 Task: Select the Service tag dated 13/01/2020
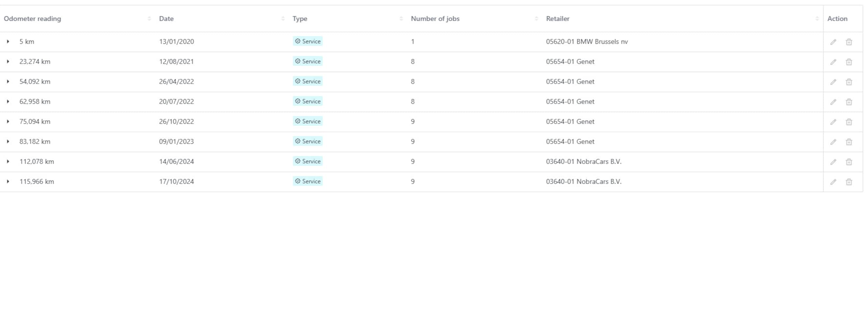[x=308, y=41]
